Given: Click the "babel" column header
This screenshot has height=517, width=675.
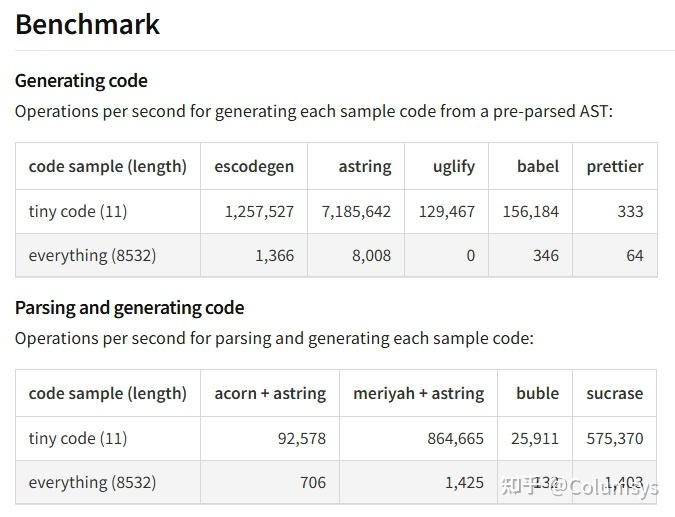Looking at the screenshot, I should [537, 166].
